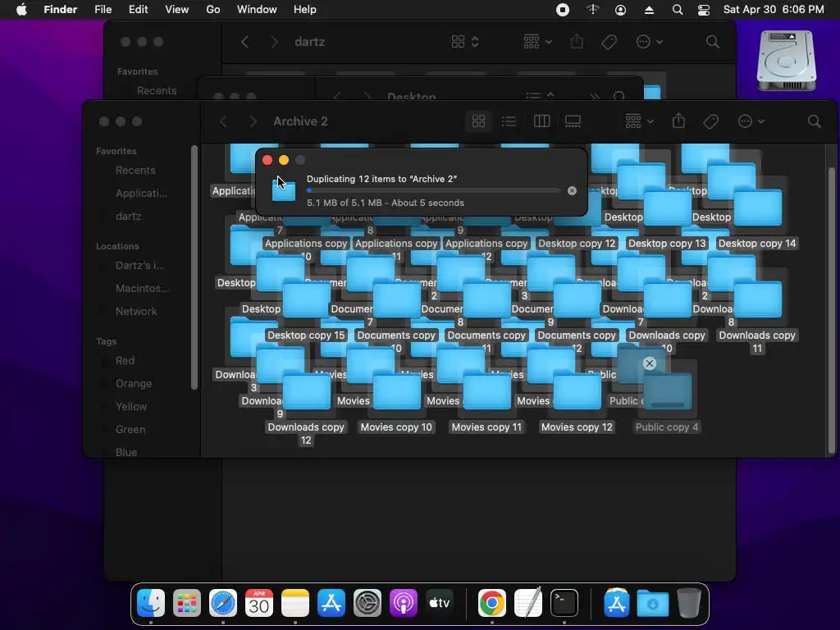Click the Share icon in Archive 2 toolbar

coord(678,121)
